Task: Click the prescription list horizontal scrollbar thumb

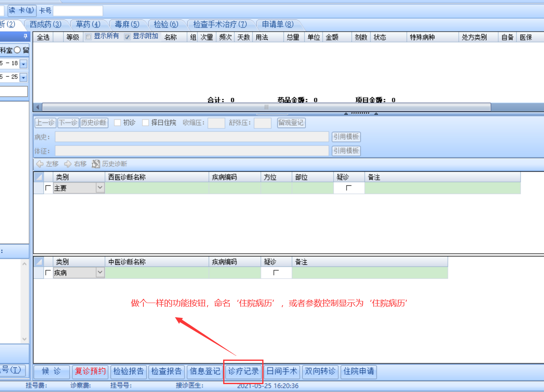Action: pos(266,107)
